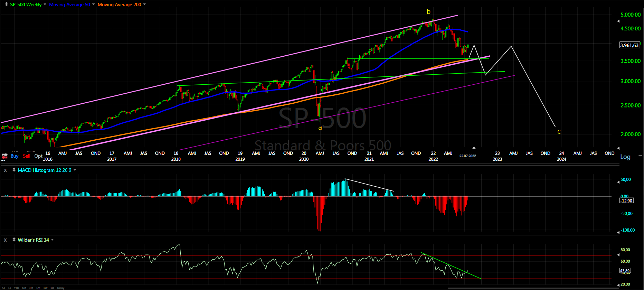644x290 pixels.
Task: Click the scale settings icon right of Log
Action: (640, 156)
